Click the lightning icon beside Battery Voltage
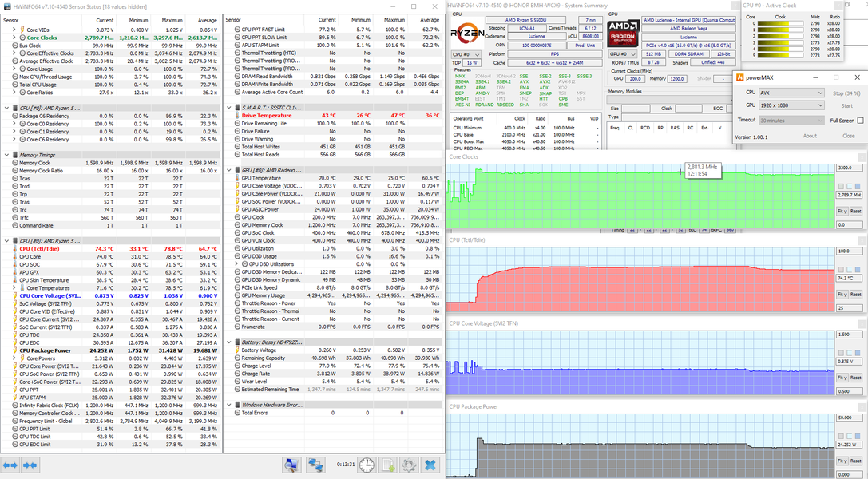This screenshot has height=479, width=868. pos(237,350)
